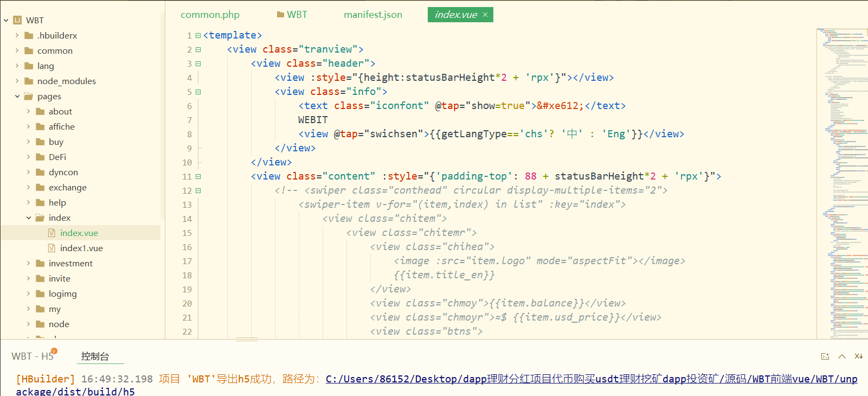This screenshot has height=396, width=868.
Task: Expand the exchange folder
Action: point(29,187)
